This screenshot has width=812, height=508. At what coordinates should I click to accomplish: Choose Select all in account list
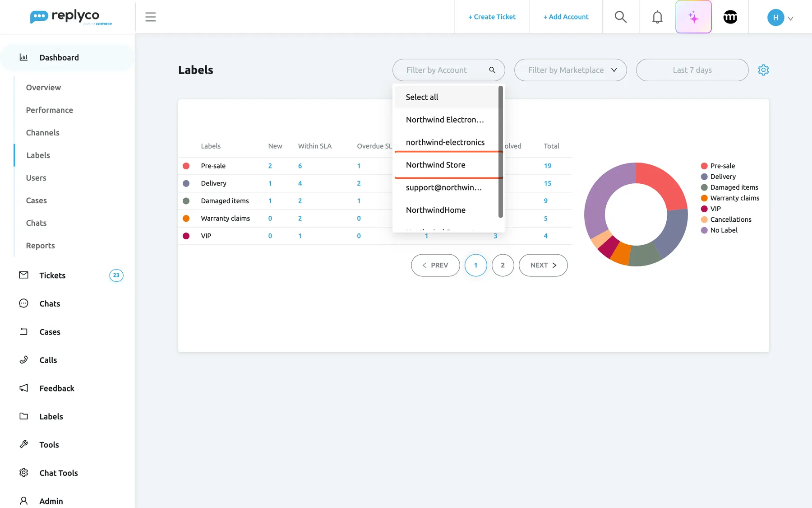[446, 97]
